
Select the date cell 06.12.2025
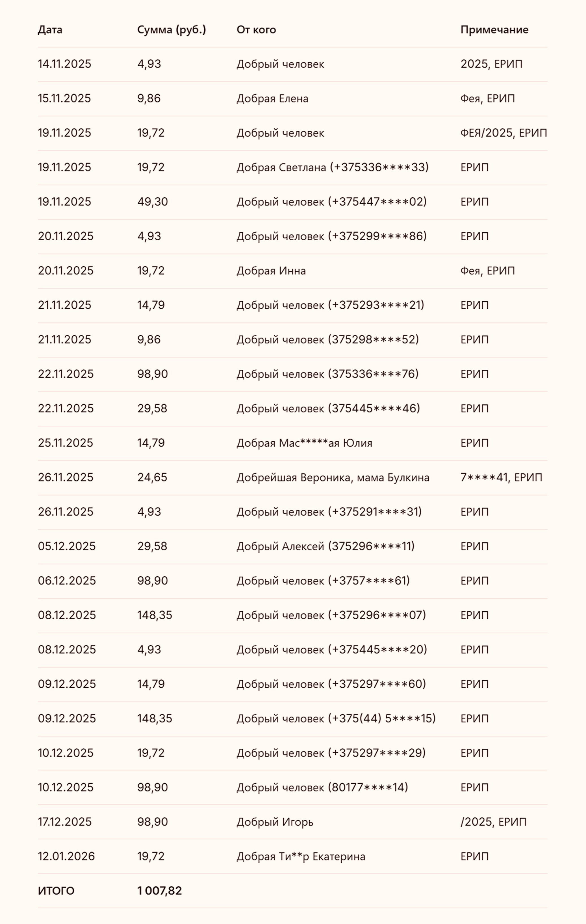pyautogui.click(x=67, y=581)
